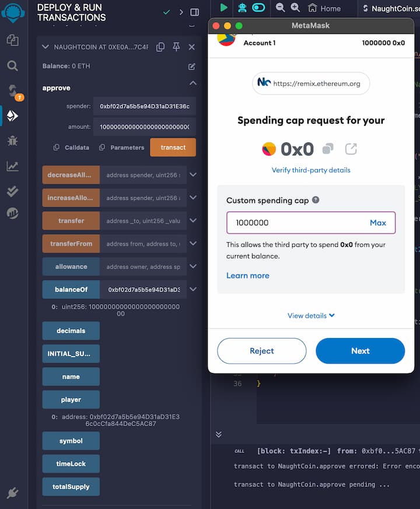Call the balanceOf function button

[x=71, y=290]
